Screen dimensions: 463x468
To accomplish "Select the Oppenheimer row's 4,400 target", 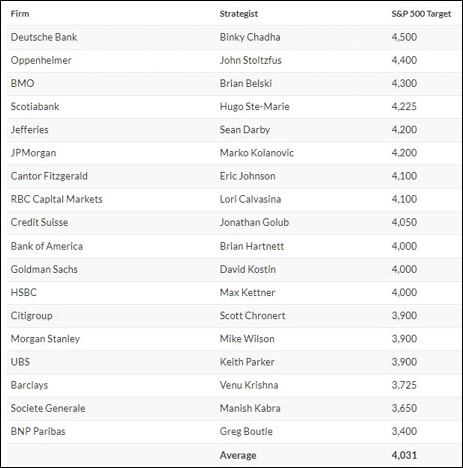I will click(404, 60).
